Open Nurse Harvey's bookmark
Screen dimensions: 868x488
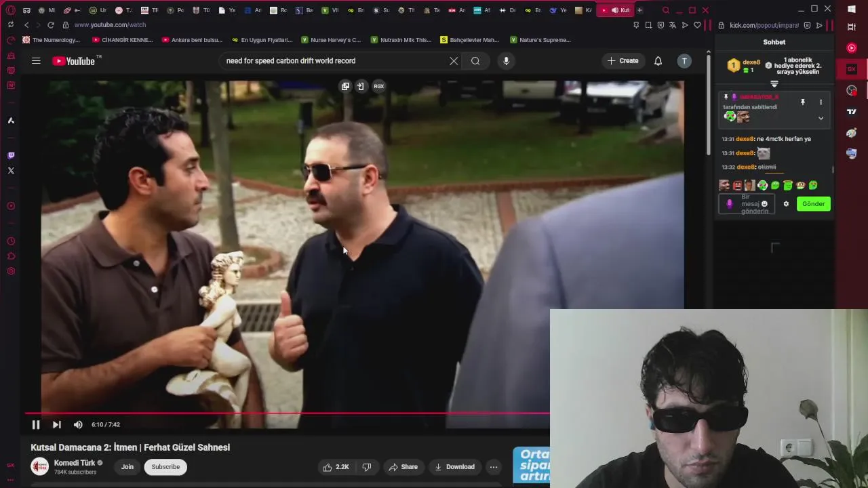(332, 40)
